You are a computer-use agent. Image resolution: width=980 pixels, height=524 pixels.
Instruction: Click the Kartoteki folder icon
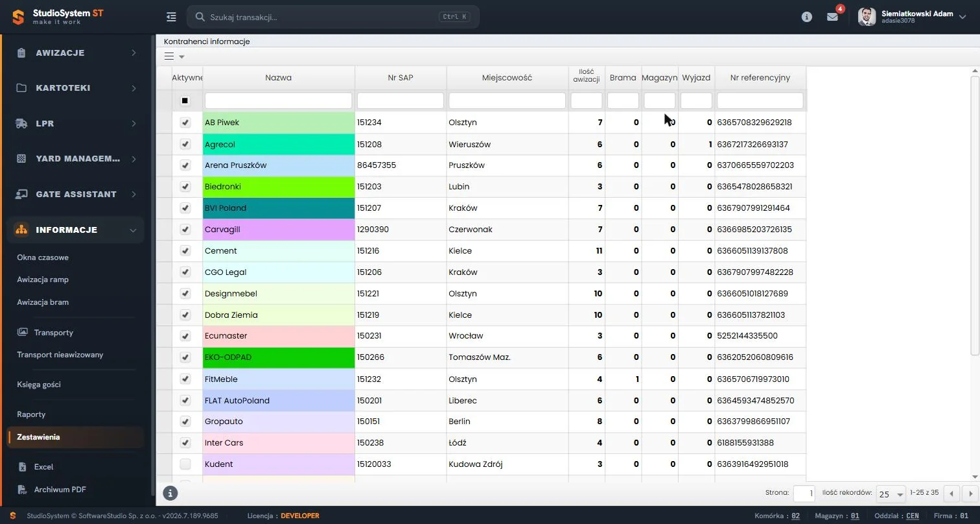[x=21, y=88]
